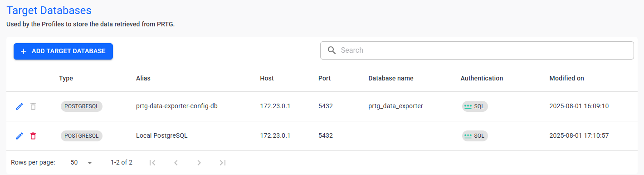Go to previous page arrow
644x175 pixels.
click(176, 163)
